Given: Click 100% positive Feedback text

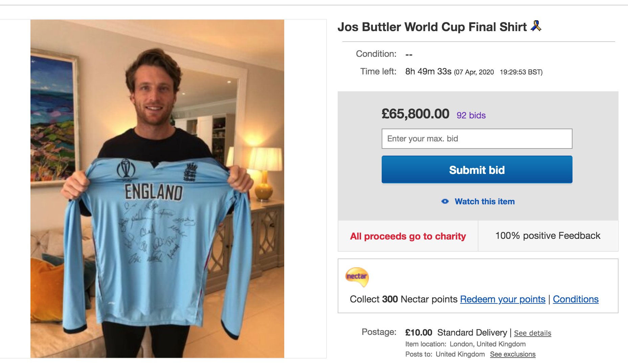Looking at the screenshot, I should (548, 236).
